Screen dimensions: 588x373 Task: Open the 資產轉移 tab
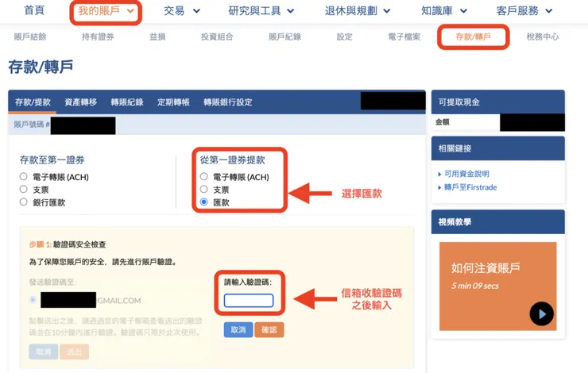coord(80,102)
